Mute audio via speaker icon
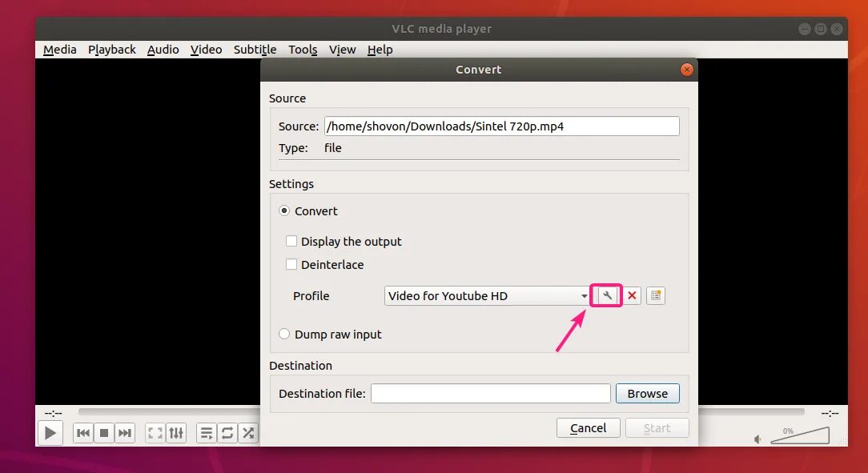 (757, 439)
